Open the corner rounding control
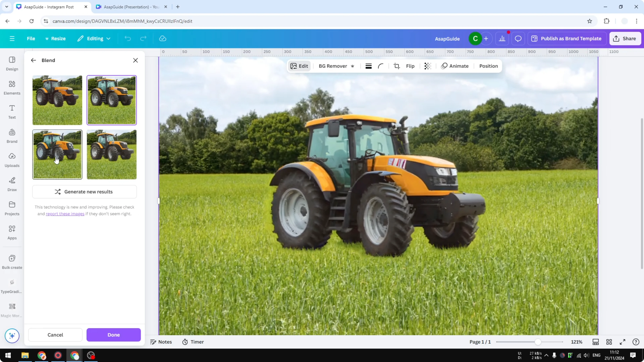The width and height of the screenshot is (644, 362). tap(380, 66)
